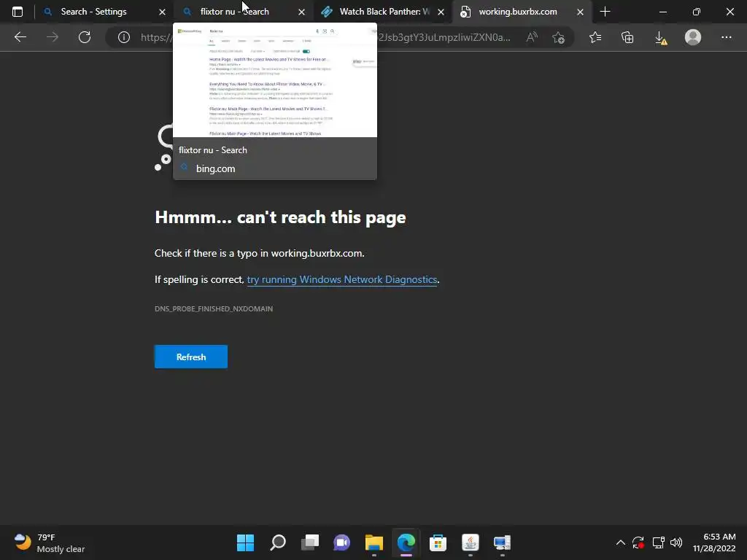Open the browser profile avatar
The height and width of the screenshot is (560, 747).
pyautogui.click(x=693, y=37)
